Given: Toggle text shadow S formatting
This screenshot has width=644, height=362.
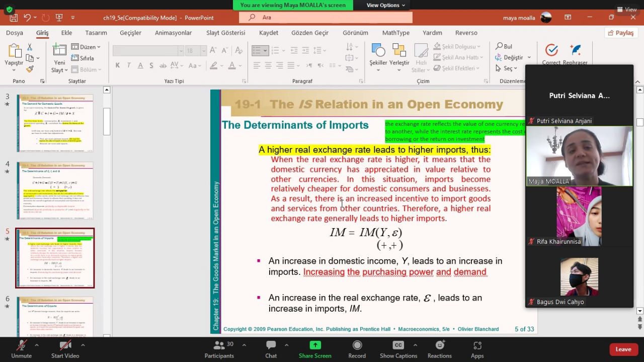Looking at the screenshot, I should click(x=151, y=65).
